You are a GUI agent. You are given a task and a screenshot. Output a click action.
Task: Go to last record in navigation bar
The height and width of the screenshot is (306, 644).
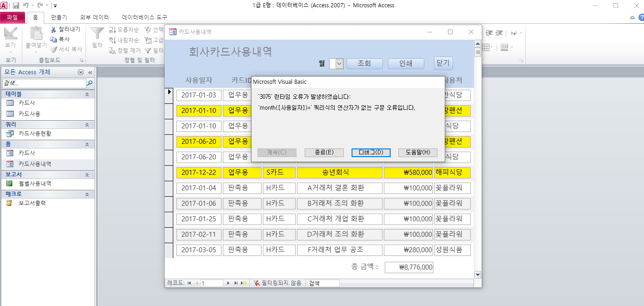[x=236, y=283]
